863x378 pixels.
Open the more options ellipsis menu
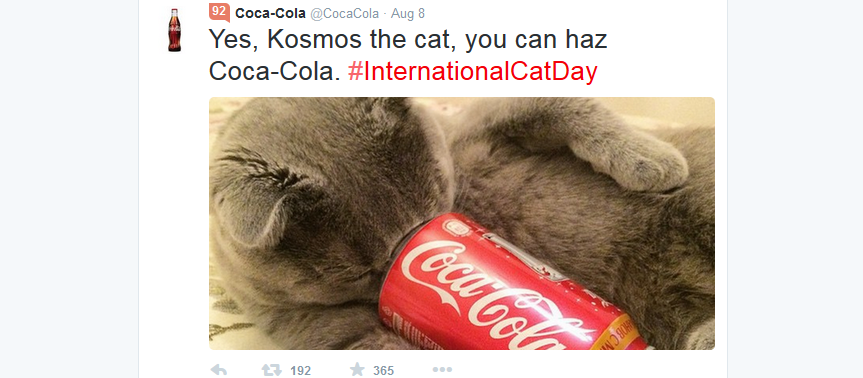pos(442,370)
